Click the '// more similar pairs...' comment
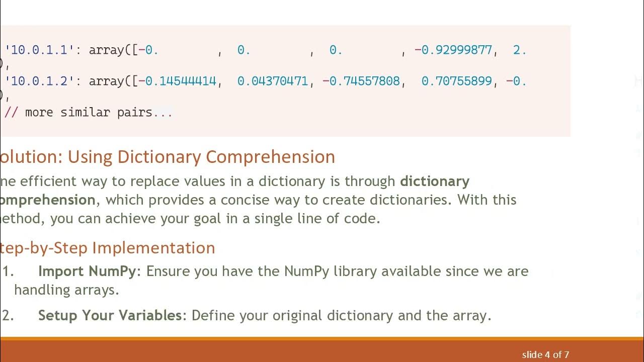This screenshot has height=362, width=644. tap(89, 112)
